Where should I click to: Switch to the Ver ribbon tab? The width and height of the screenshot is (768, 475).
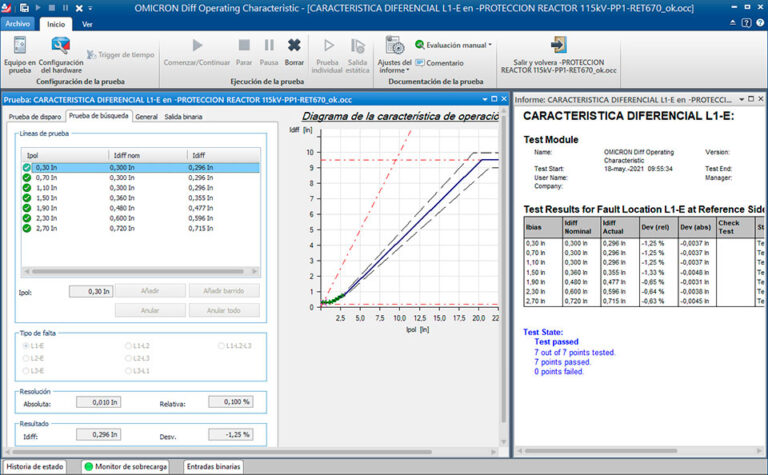point(87,24)
